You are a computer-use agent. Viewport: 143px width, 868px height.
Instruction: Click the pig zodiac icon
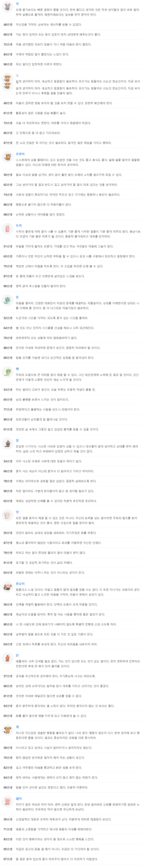7,802
